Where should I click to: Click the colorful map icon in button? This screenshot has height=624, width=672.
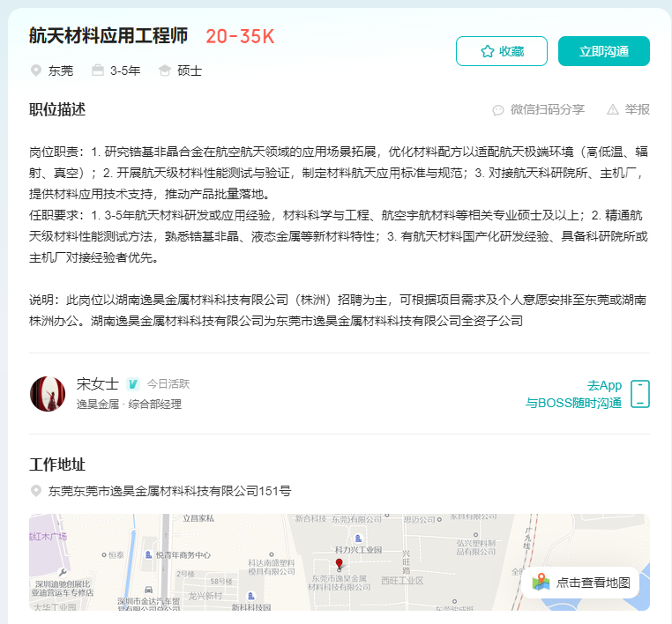541,583
